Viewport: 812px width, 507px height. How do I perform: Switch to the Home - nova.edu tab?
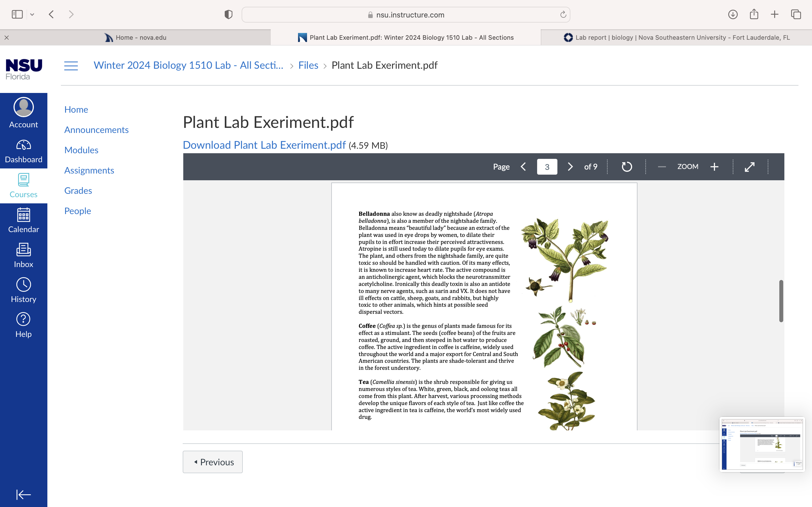[x=135, y=37]
